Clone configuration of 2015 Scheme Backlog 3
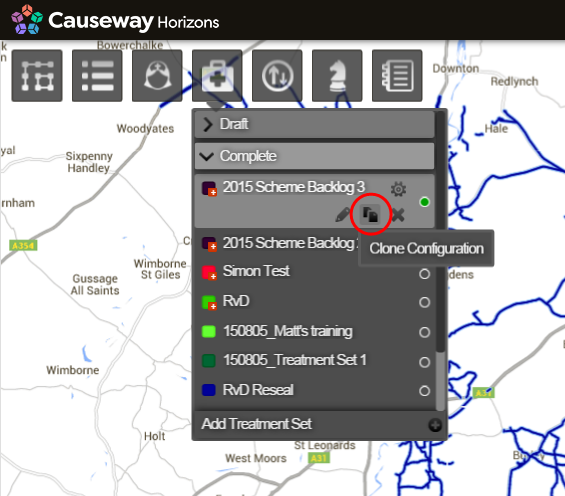This screenshot has height=496, width=565. coord(370,215)
